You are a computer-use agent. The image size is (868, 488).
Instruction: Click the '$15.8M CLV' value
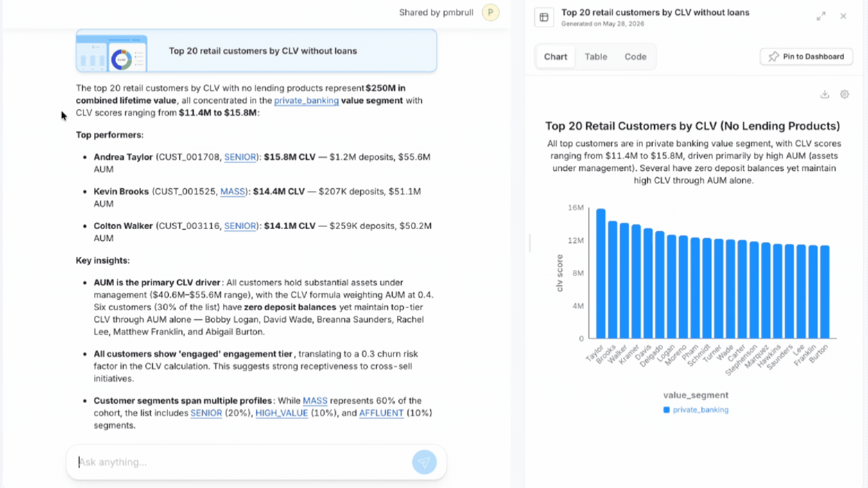(289, 157)
